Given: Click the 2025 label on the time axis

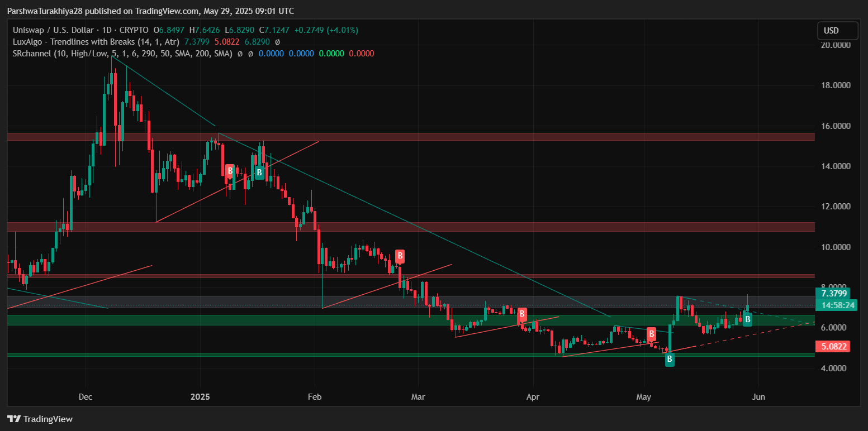Looking at the screenshot, I should [x=200, y=397].
